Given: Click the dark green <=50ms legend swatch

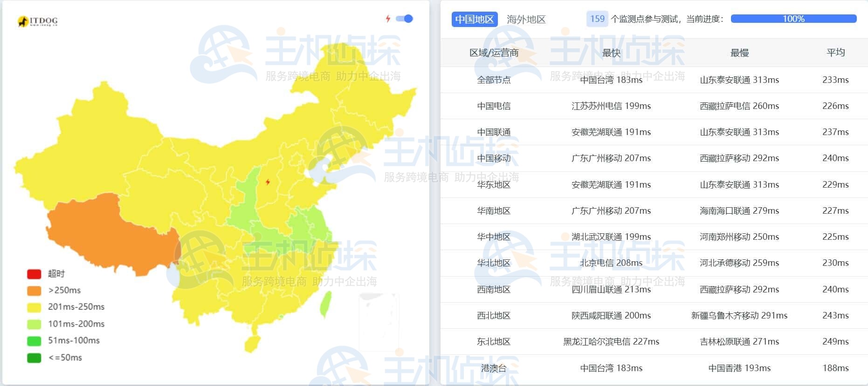Looking at the screenshot, I should (34, 358).
